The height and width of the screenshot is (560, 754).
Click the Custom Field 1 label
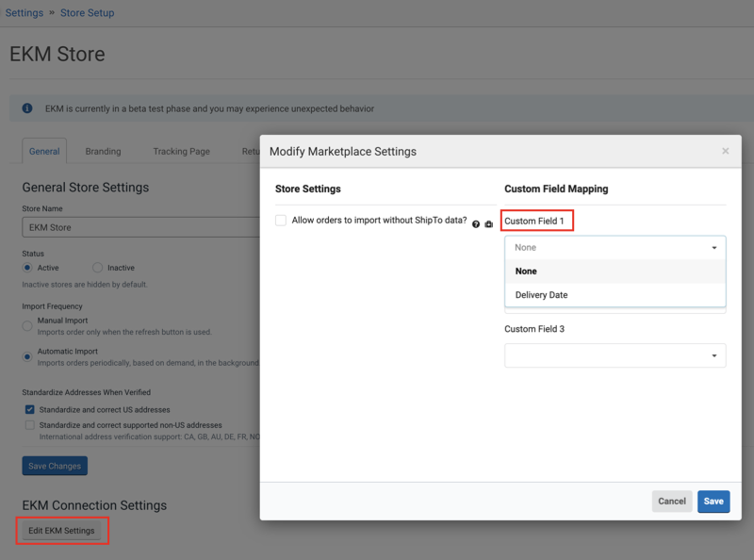533,221
